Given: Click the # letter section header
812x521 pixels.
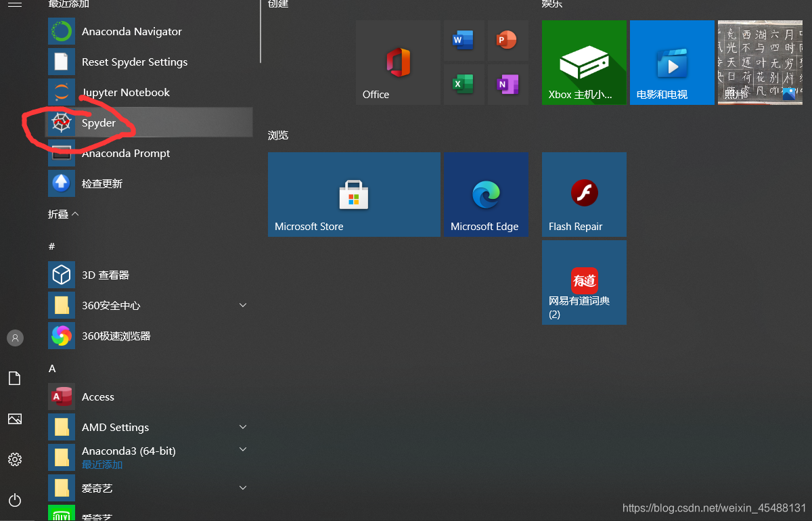Looking at the screenshot, I should [x=51, y=246].
